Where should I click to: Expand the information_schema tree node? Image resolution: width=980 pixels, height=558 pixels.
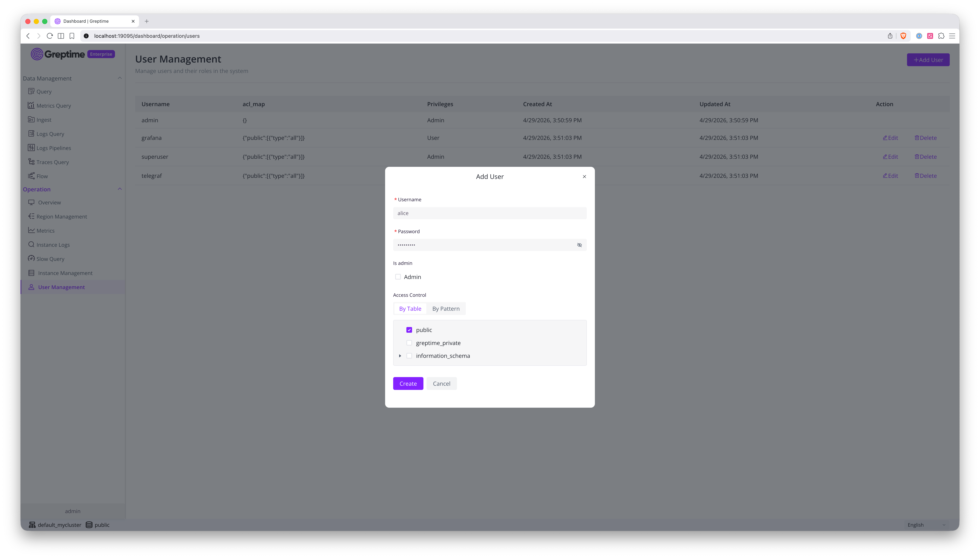(400, 356)
